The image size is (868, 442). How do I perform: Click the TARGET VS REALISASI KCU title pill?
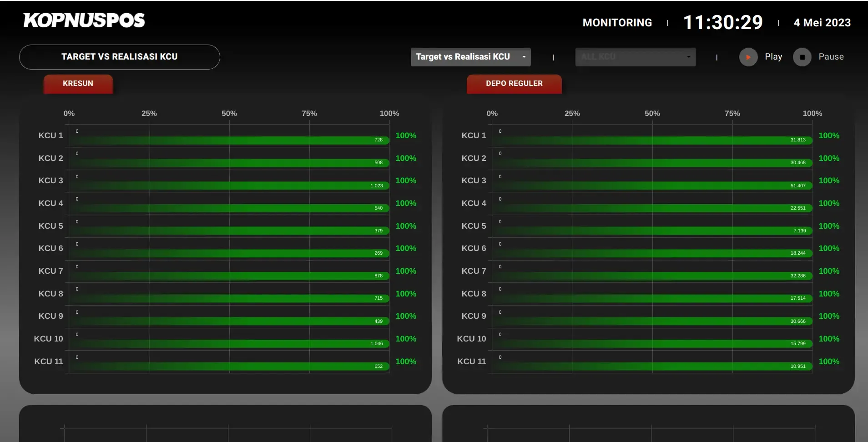pyautogui.click(x=120, y=57)
